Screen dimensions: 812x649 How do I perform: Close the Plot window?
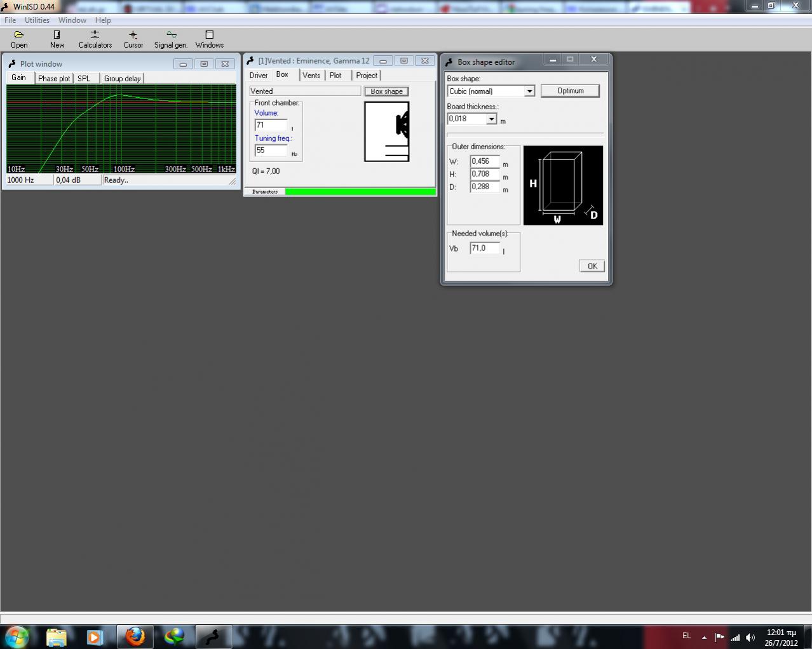pos(225,64)
